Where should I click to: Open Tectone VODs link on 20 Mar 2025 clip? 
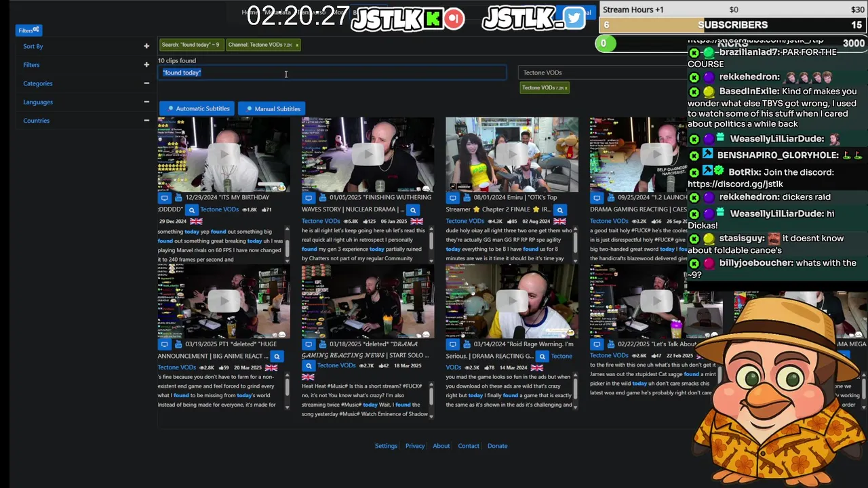point(177,367)
